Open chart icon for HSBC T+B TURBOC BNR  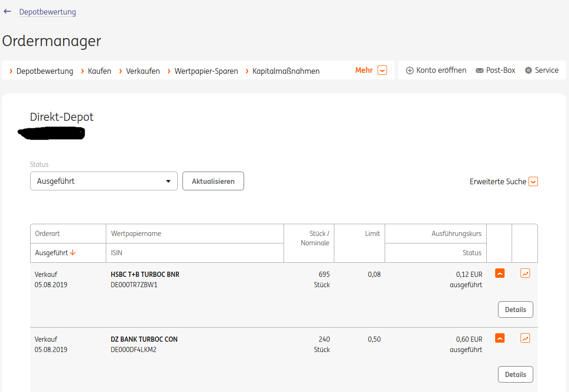click(x=525, y=273)
